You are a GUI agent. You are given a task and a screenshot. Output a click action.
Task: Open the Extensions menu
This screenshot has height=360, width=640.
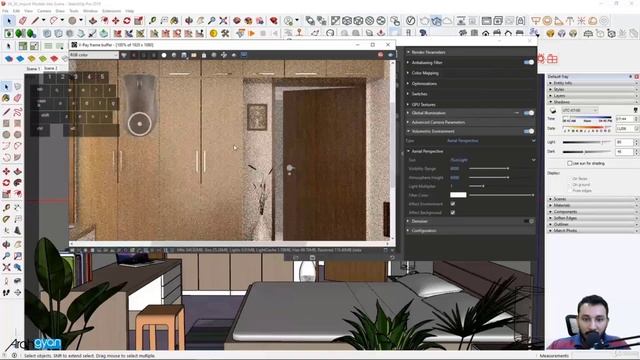tap(111, 11)
